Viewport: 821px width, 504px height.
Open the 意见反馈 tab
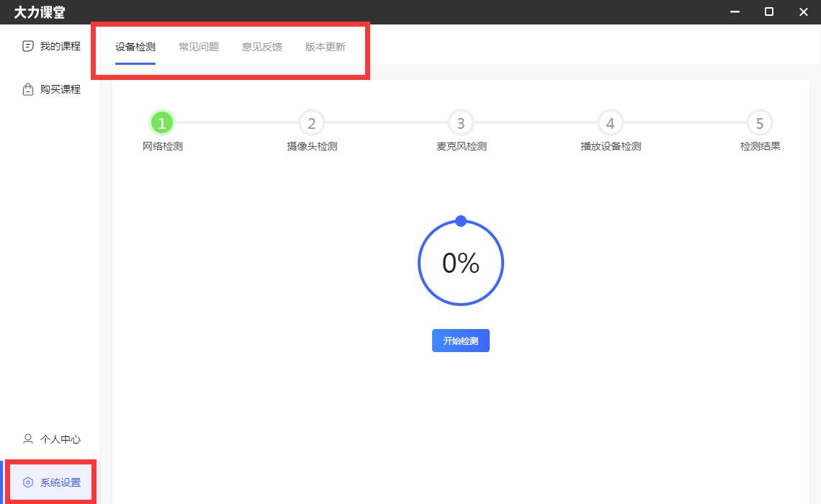tap(261, 47)
